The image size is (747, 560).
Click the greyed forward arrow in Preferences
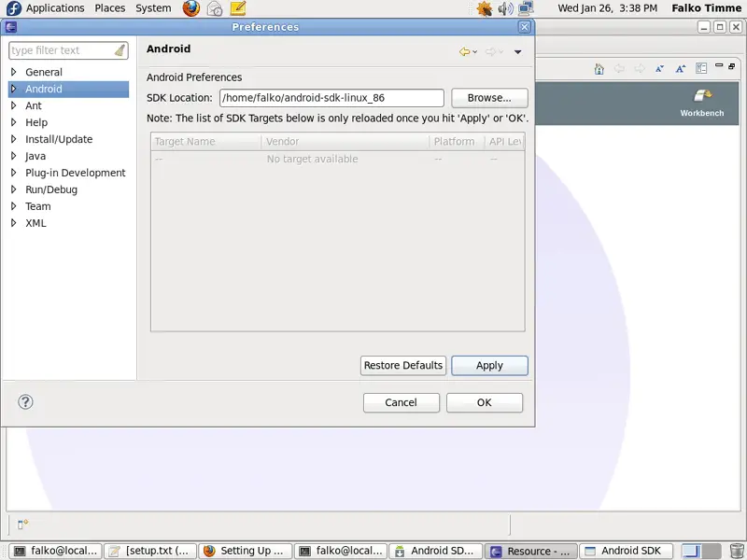click(x=490, y=51)
